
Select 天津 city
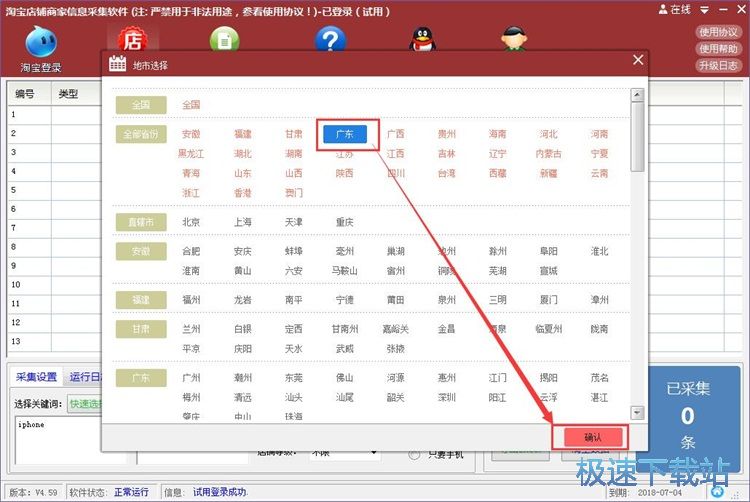pyautogui.click(x=294, y=222)
